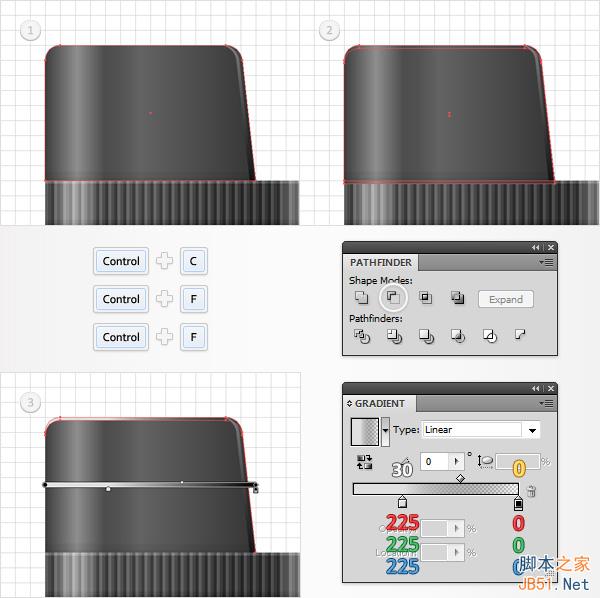This screenshot has width=600, height=598.
Task: Select the black gradient stop
Action: pos(518,503)
